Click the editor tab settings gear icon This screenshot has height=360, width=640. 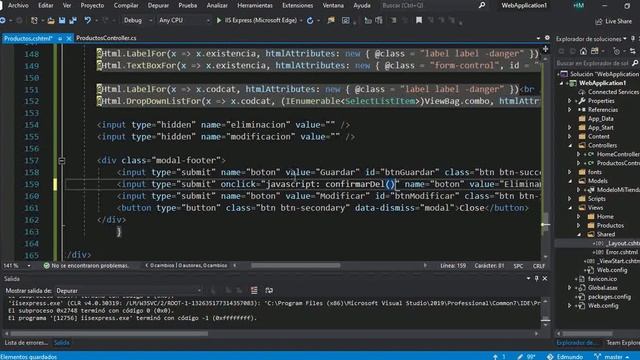[547, 38]
